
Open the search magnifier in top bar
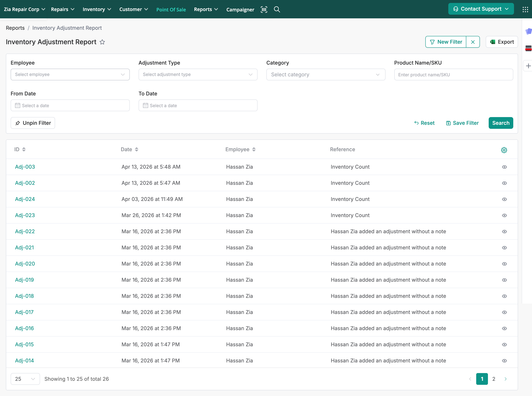point(277,9)
